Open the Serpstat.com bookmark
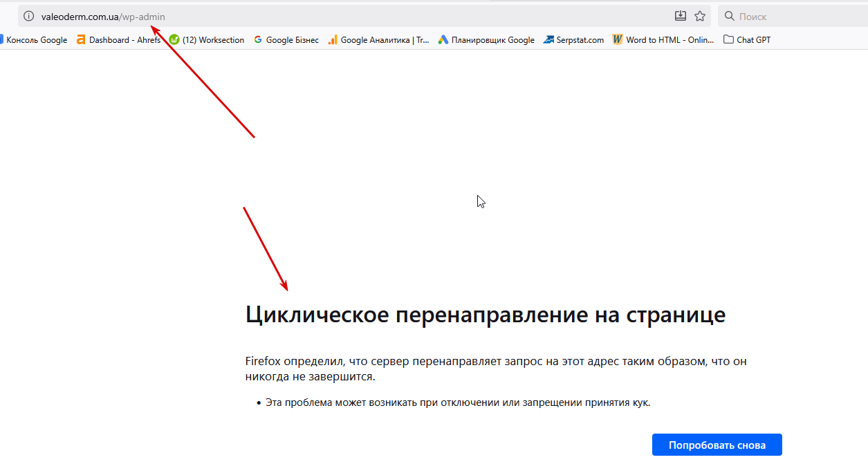 [x=573, y=40]
